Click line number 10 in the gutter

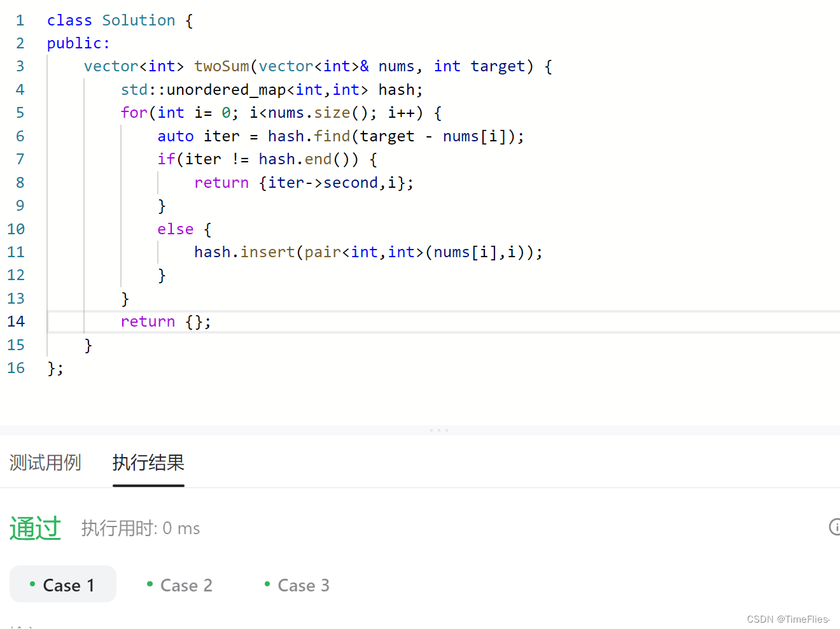(x=16, y=229)
